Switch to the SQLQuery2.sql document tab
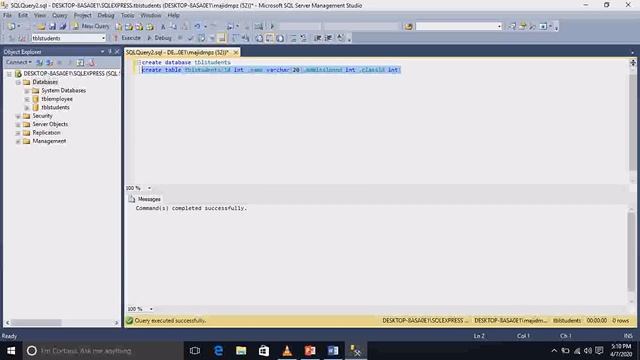 click(177, 53)
